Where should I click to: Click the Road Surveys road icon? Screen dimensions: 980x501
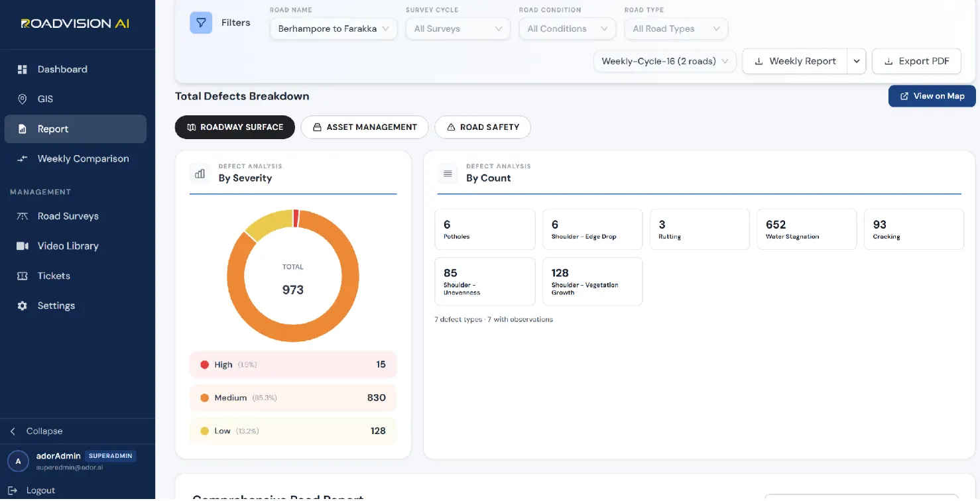(x=23, y=216)
